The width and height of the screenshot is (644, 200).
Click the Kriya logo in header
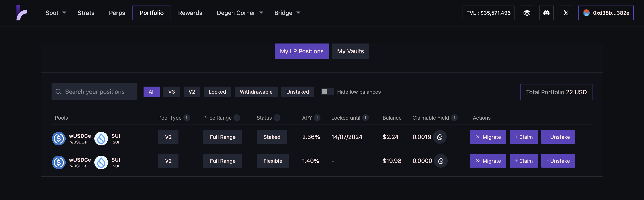[x=22, y=13]
